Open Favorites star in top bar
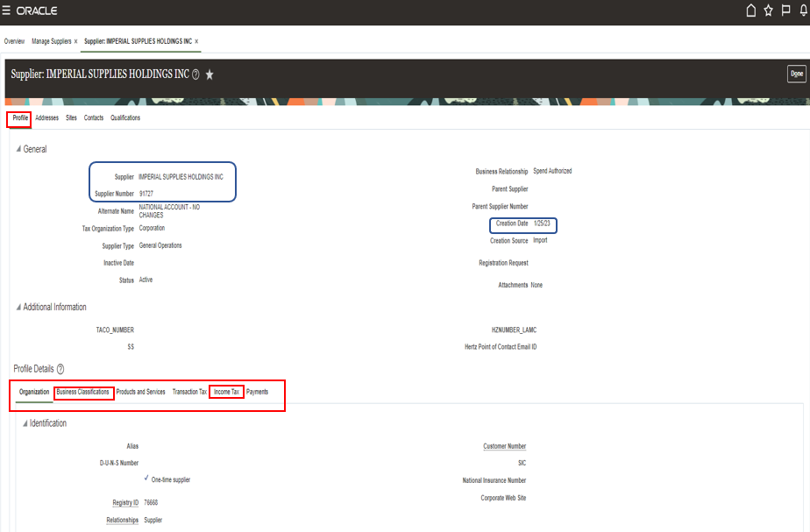 tap(769, 11)
